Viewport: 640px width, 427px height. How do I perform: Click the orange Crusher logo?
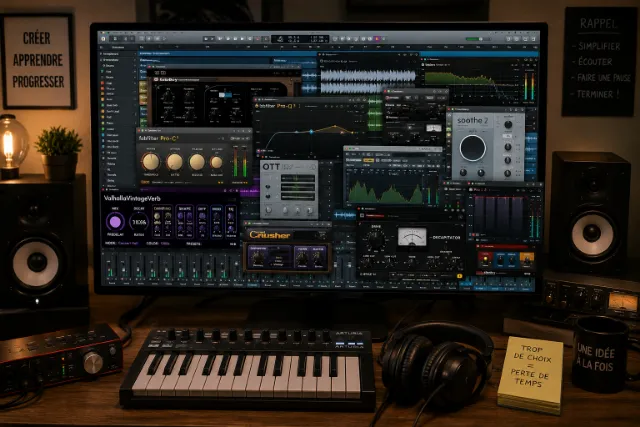(270, 235)
